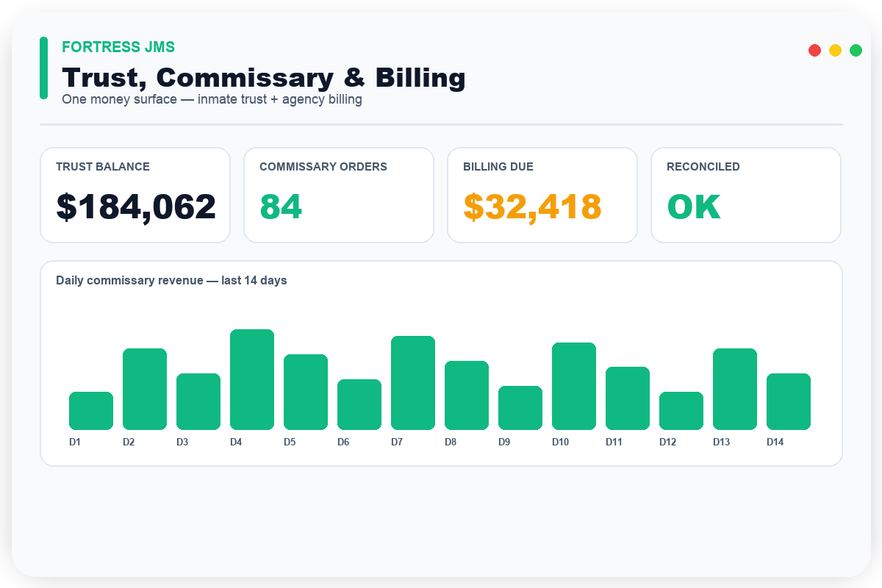
Task: Click the green window dot
Action: pos(856,50)
